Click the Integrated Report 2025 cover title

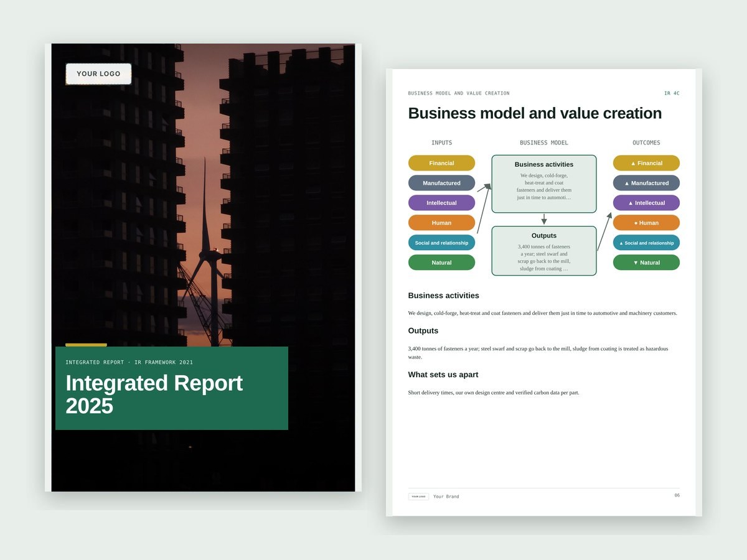click(x=154, y=394)
